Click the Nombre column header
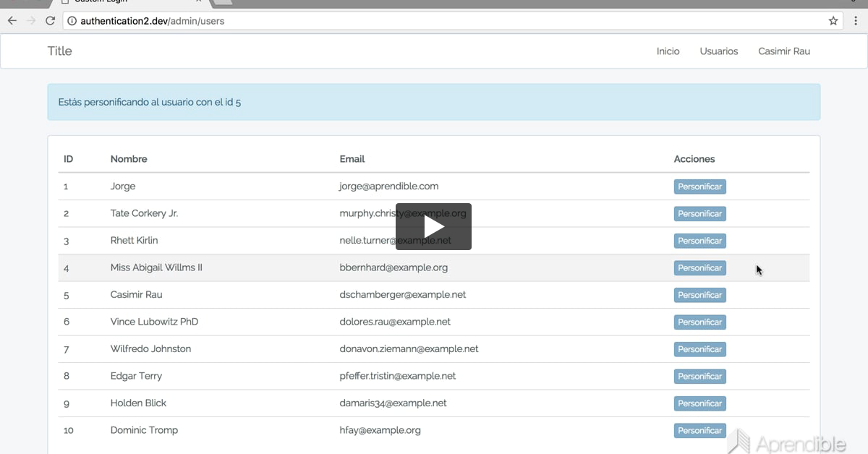This screenshot has height=454, width=868. click(129, 159)
